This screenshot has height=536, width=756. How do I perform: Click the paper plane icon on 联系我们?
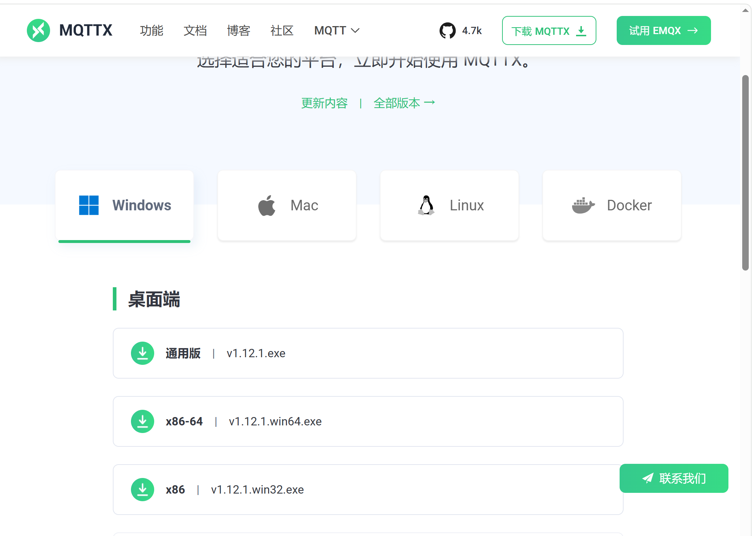tap(648, 478)
